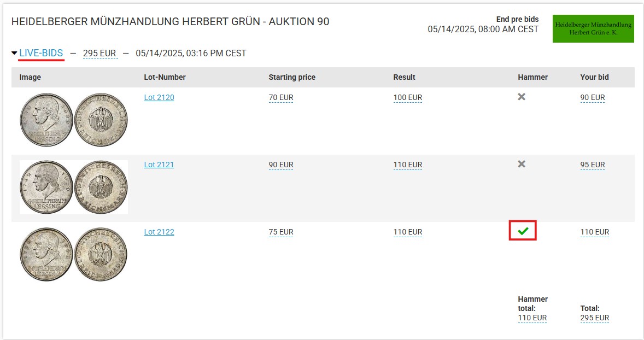644x340 pixels.
Task: Click the gray X icon for Lot 2120
Action: click(522, 97)
